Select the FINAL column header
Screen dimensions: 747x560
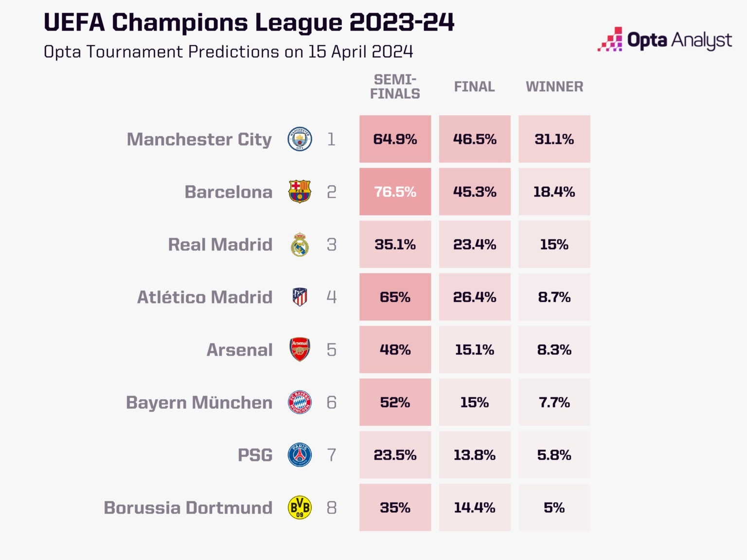(x=474, y=87)
